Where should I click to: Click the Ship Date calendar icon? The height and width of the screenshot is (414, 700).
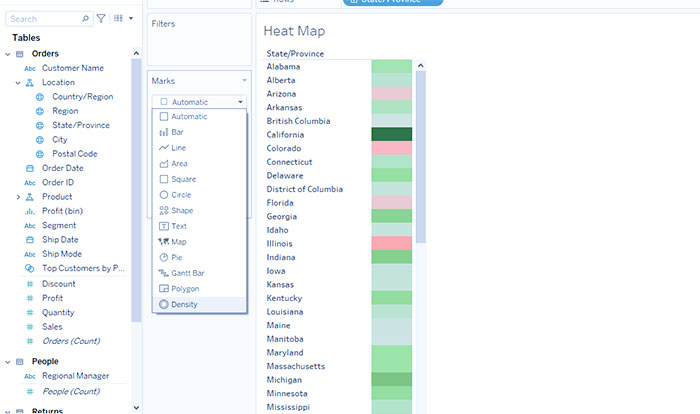(29, 240)
